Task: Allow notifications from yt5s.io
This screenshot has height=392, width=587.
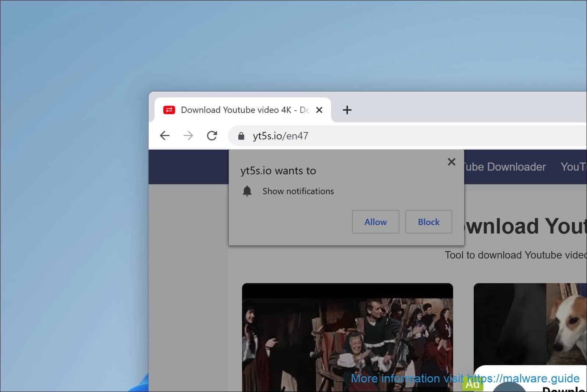Action: pyautogui.click(x=376, y=222)
